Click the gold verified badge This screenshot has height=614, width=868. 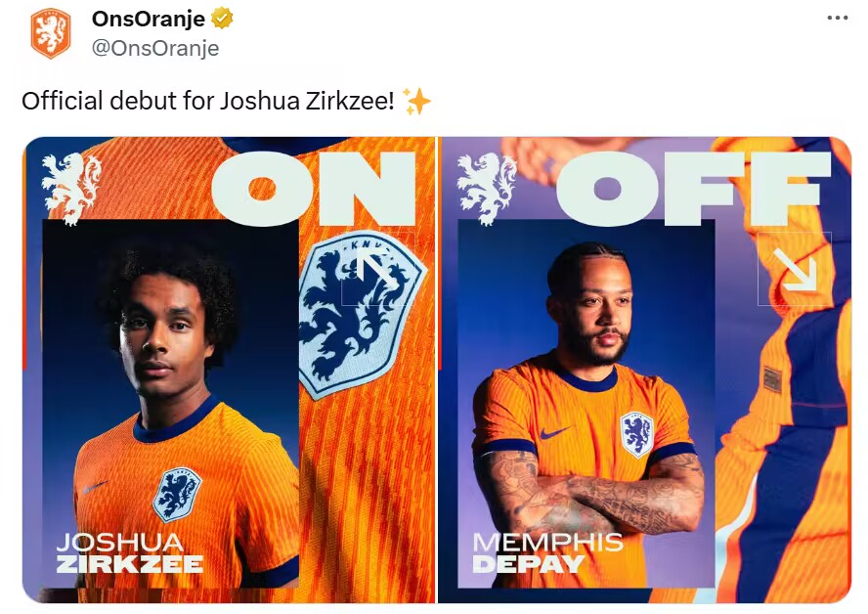[x=222, y=19]
